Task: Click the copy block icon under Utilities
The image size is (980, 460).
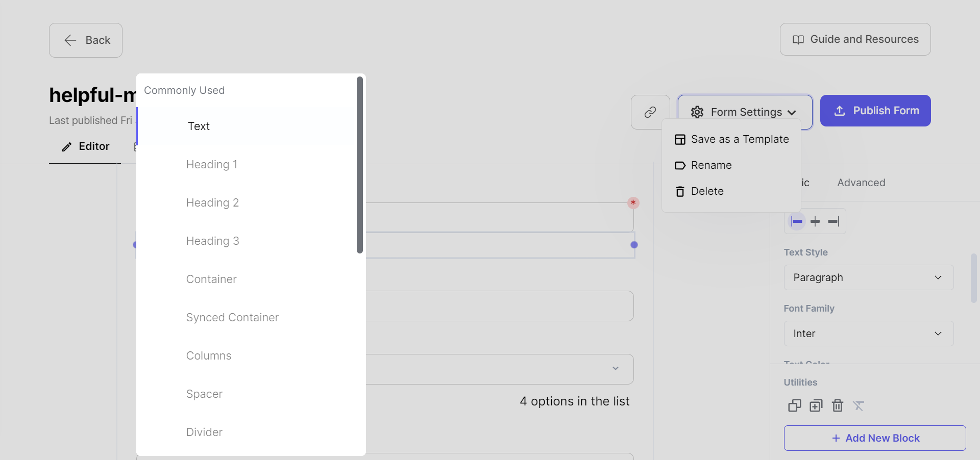Action: [794, 405]
